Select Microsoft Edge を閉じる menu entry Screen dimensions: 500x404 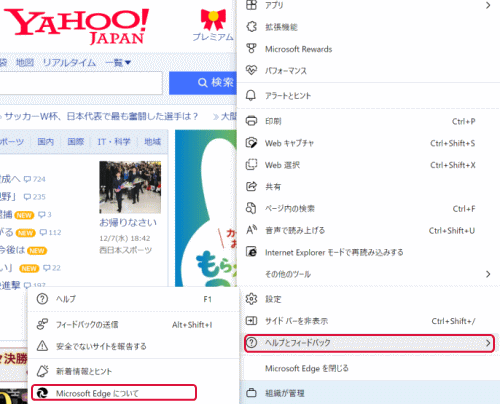coord(307,368)
